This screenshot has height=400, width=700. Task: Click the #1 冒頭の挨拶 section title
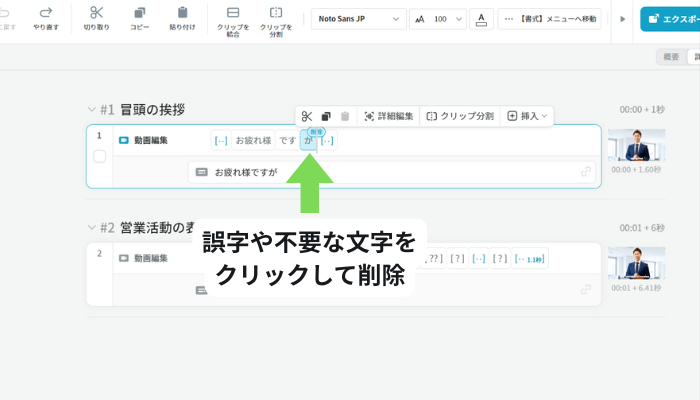tap(152, 109)
